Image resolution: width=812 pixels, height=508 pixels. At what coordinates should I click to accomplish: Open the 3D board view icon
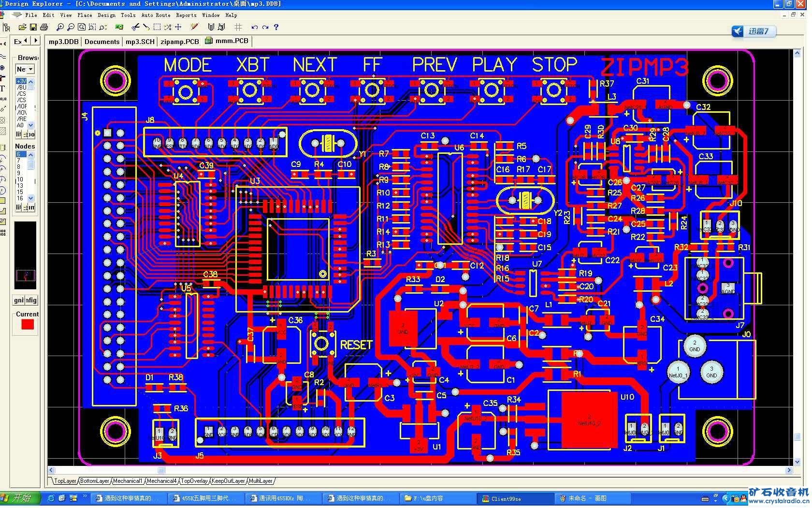click(119, 28)
